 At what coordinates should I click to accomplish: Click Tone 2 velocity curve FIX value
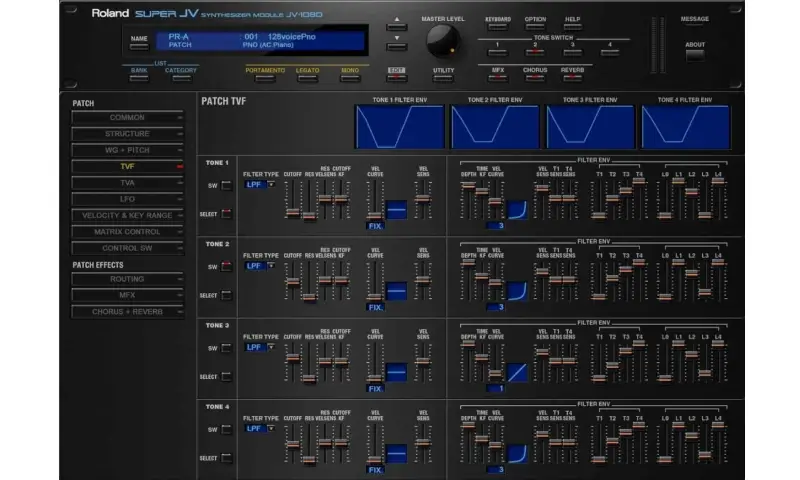pos(375,307)
